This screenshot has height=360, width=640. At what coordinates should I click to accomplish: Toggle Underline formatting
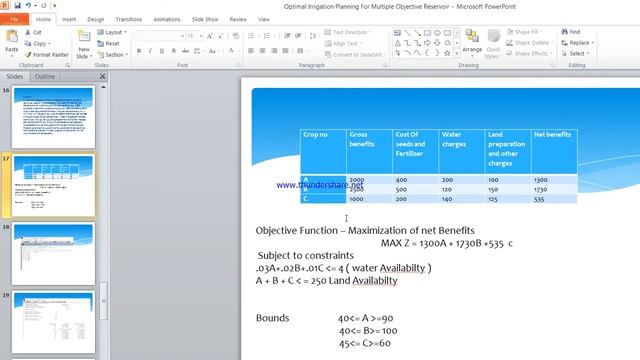pos(162,51)
